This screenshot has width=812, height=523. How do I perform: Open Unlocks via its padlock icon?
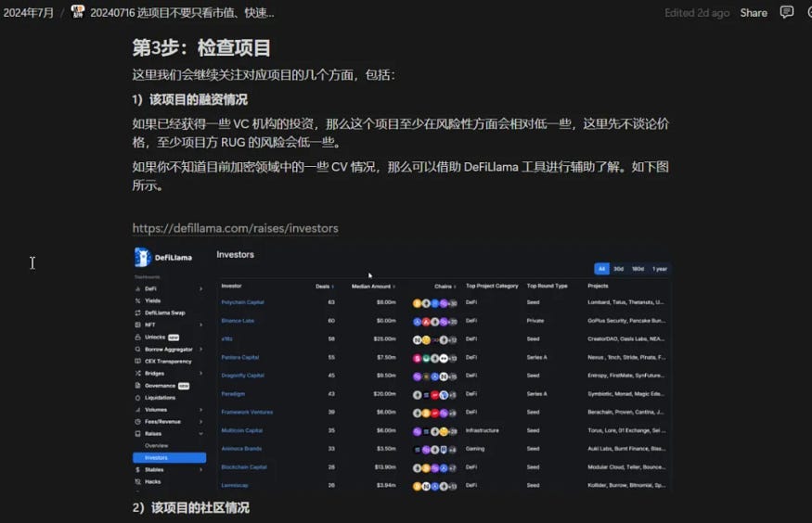pos(137,337)
